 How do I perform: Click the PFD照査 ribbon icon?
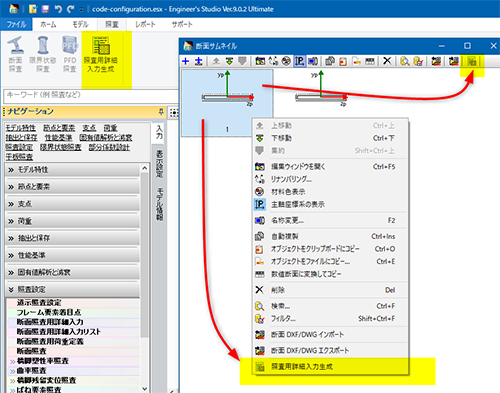pyautogui.click(x=70, y=55)
